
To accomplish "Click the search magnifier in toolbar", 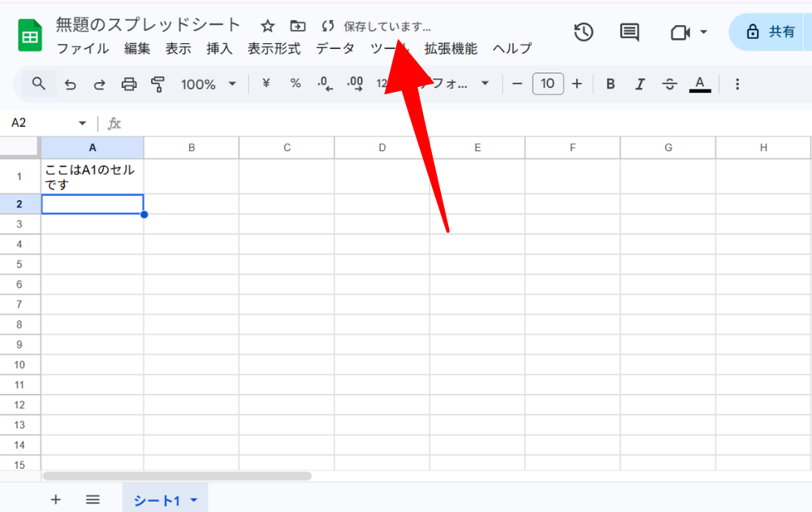I will 38,84.
